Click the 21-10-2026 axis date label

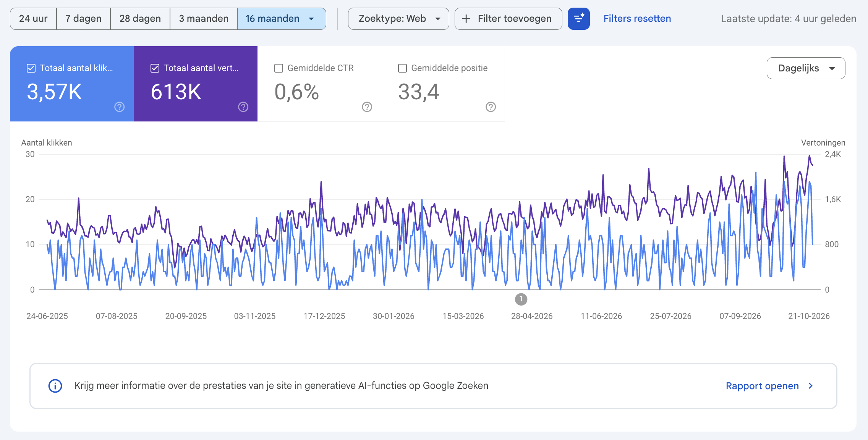[x=809, y=316]
